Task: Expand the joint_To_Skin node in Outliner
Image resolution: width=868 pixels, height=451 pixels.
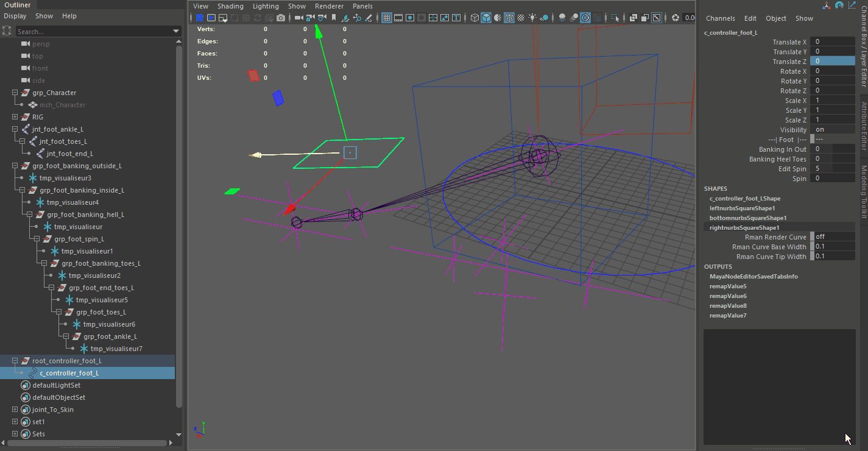Action: (x=15, y=409)
